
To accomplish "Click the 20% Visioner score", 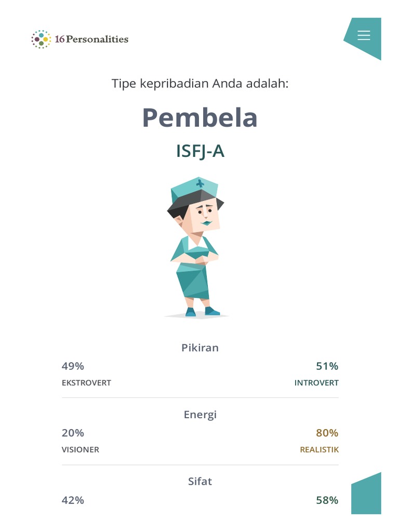I will point(73,433).
